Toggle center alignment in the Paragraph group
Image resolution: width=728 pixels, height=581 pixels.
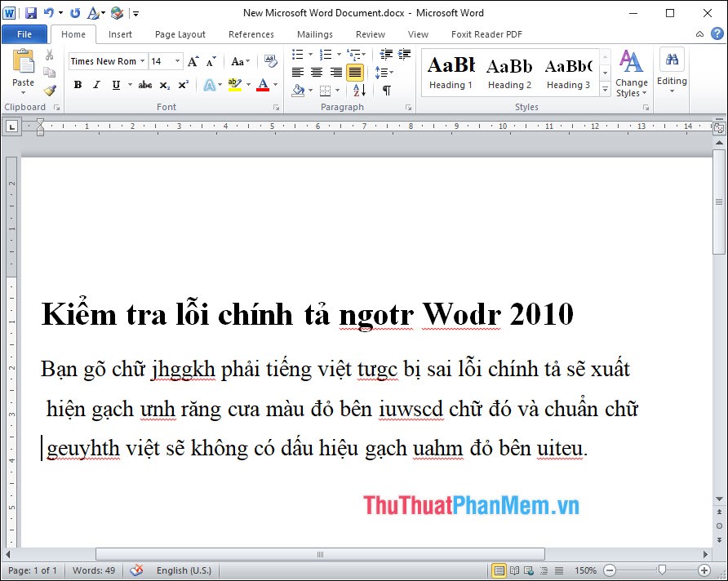tap(316, 71)
